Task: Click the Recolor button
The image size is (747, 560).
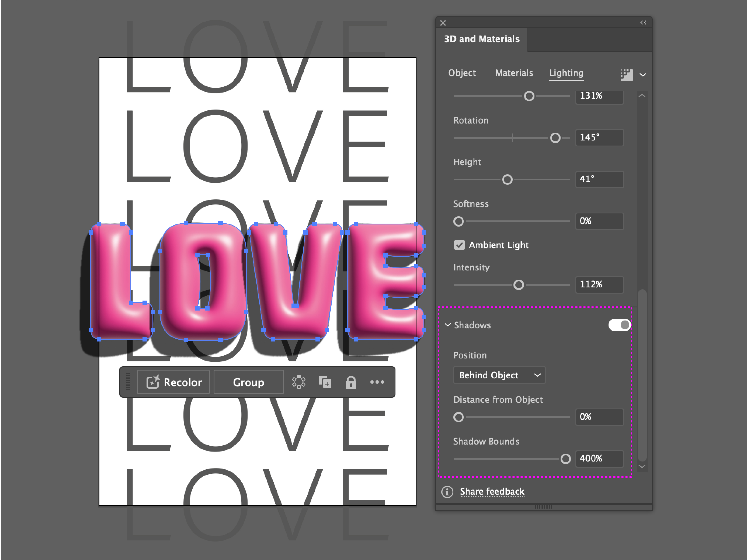Action: point(174,382)
